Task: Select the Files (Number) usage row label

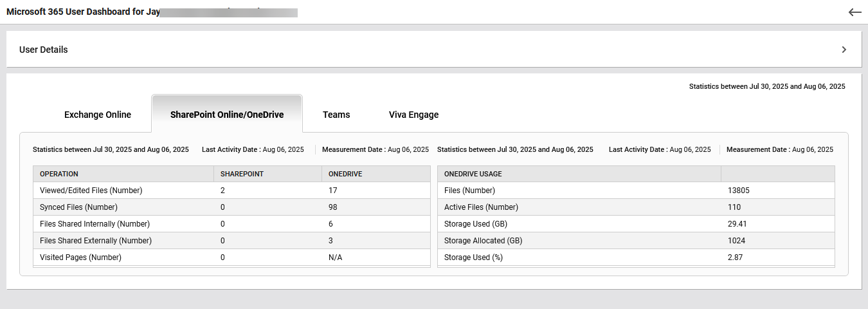Action: pos(469,191)
